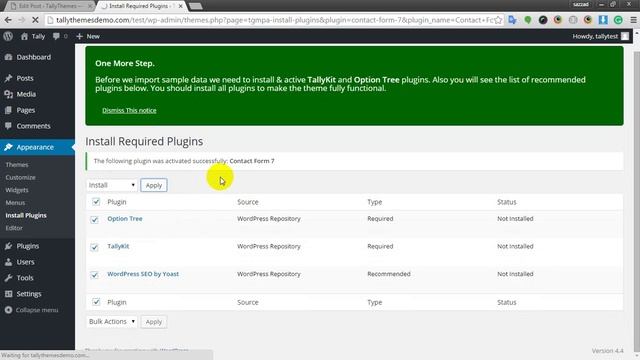Toggle the select-all checkbox in table header
Image resolution: width=640 pixels, height=360 pixels.
coord(96,202)
